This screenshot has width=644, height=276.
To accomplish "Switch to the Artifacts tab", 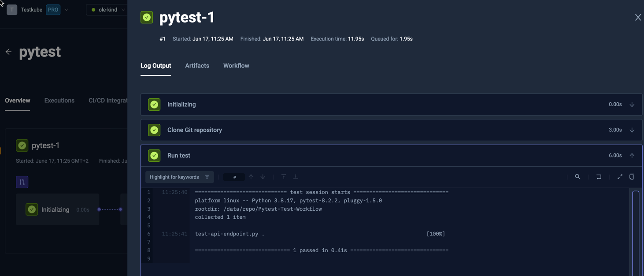I will pos(197,65).
